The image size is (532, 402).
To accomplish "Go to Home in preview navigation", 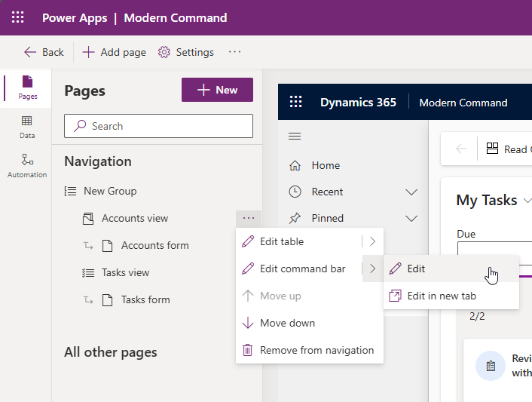I will pos(326,165).
